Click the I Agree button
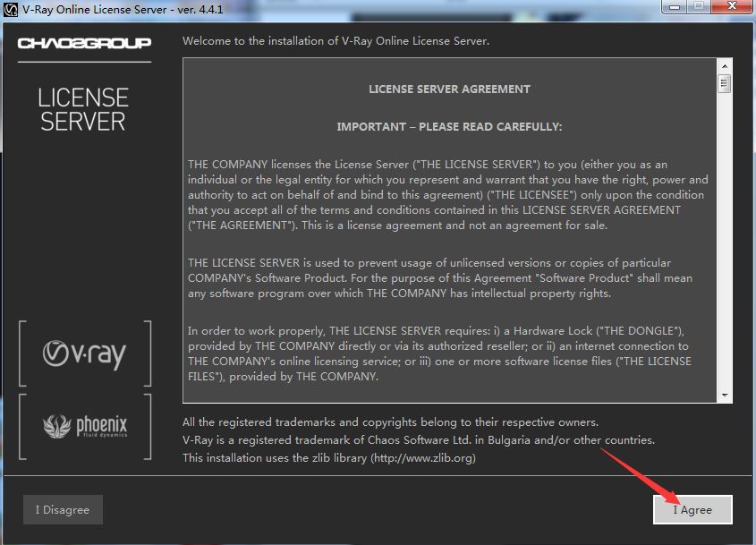This screenshot has height=545, width=756. (692, 509)
